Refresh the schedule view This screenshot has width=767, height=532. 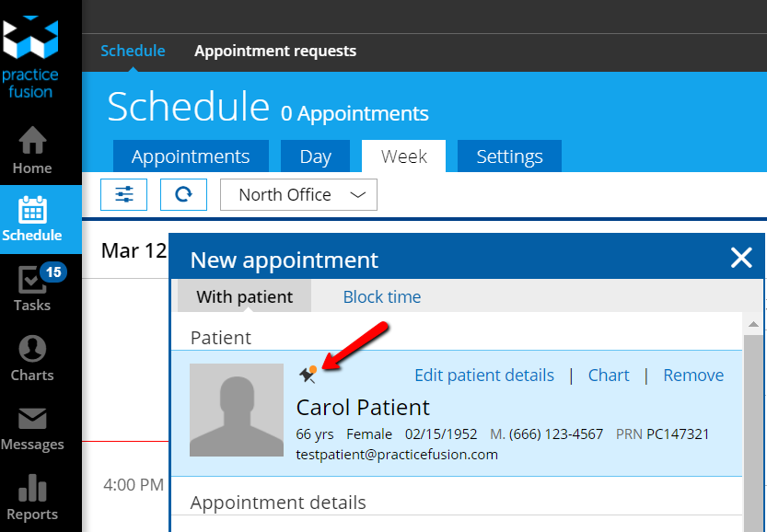(x=183, y=194)
